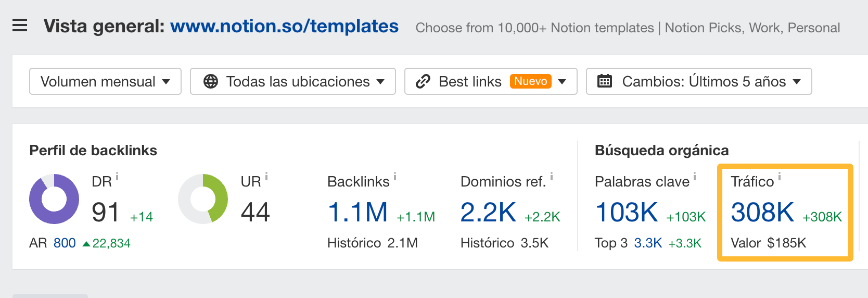
Task: Click the Búsqueda orgánica heading
Action: coord(662,151)
